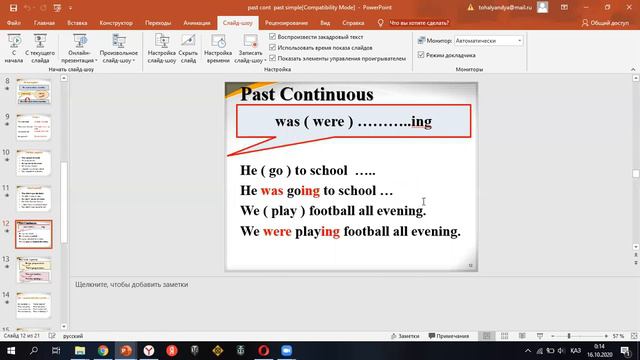Open Файл menu tab
The height and width of the screenshot is (360, 640).
click(14, 23)
